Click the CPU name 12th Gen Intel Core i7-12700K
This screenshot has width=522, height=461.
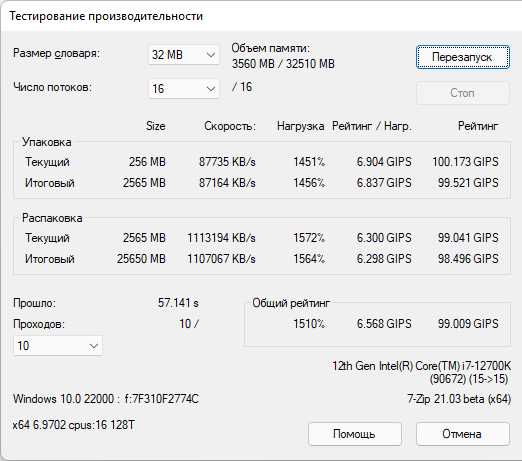[421, 366]
